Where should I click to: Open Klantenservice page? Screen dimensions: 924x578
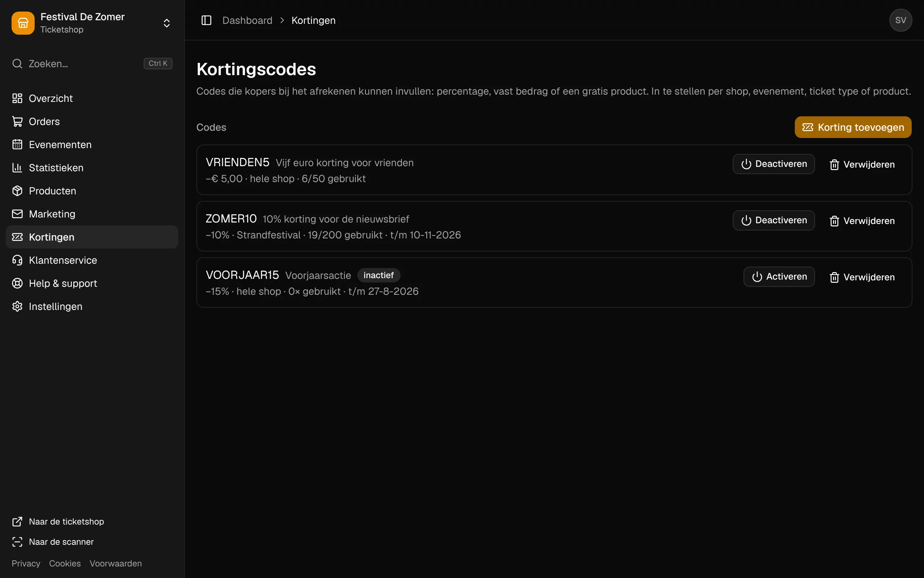[92, 260]
